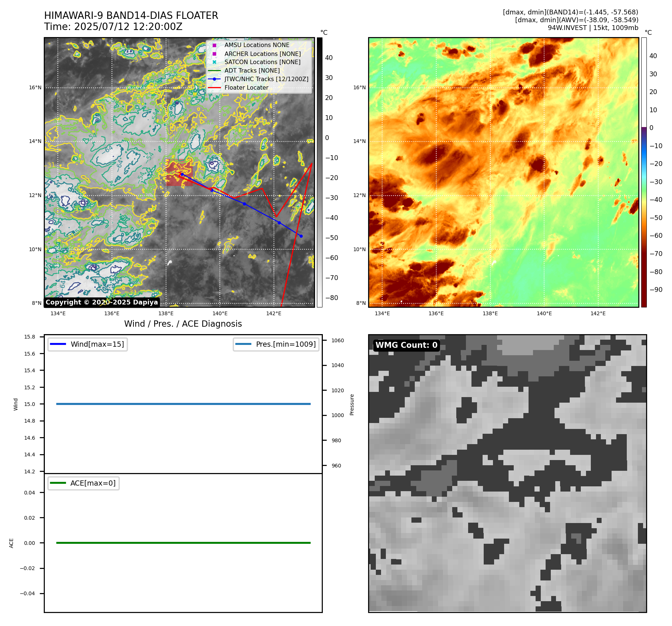The image size is (672, 626).
Task: Click the Wind[max=15] legend entry
Action: tap(87, 344)
